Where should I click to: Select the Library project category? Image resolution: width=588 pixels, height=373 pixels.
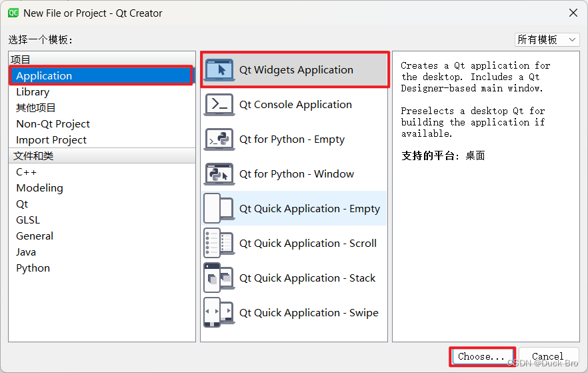[101, 92]
